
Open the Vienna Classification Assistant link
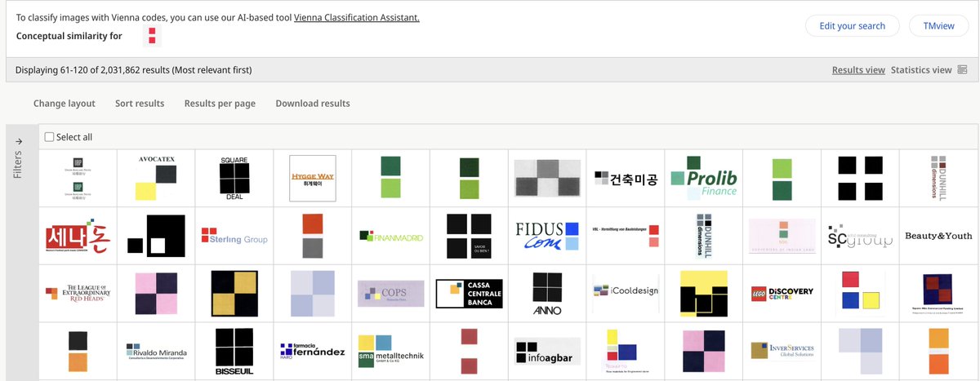pos(357,17)
